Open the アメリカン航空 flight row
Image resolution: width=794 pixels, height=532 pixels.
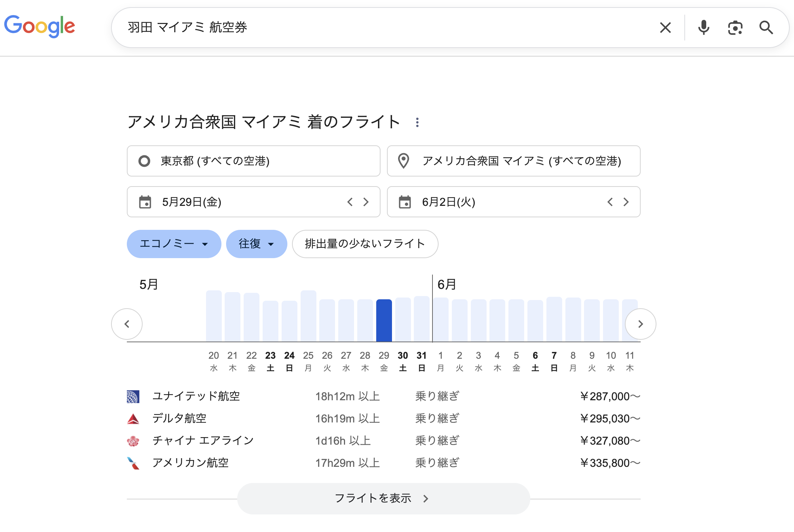tap(383, 463)
